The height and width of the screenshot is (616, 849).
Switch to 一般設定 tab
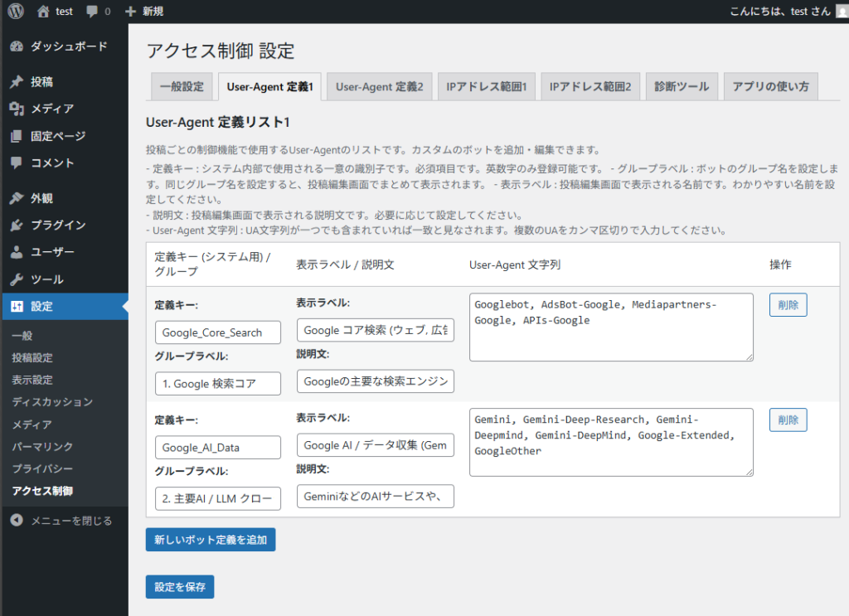pos(181,86)
